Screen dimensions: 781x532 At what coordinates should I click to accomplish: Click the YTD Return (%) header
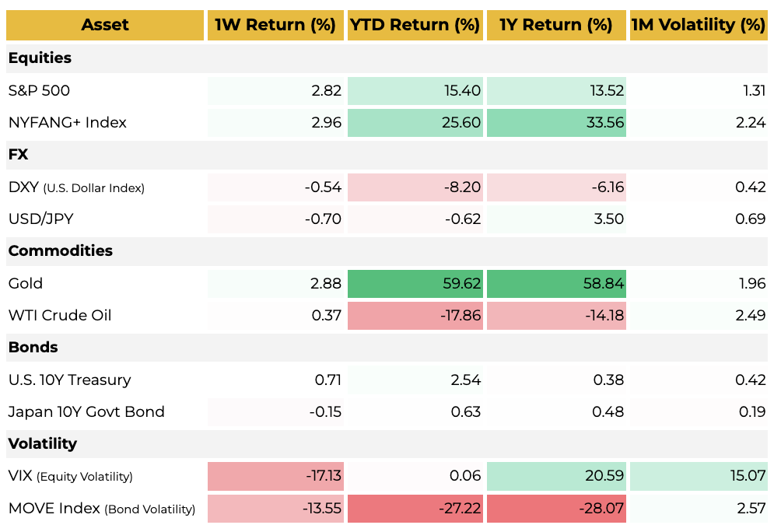415,25
